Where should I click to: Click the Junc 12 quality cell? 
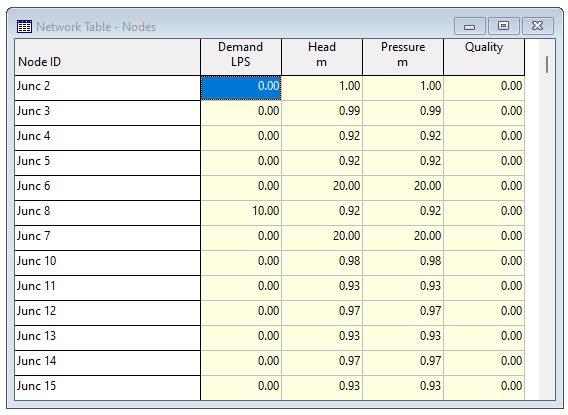click(484, 313)
